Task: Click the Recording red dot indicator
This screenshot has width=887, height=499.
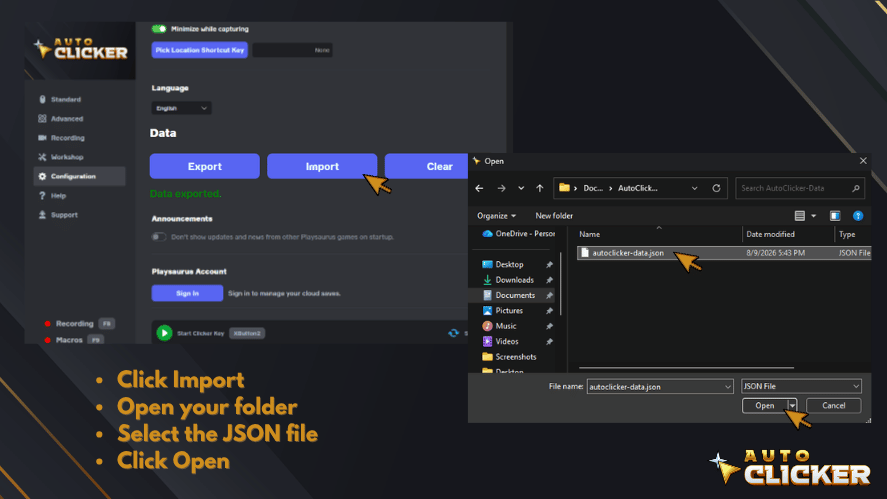Action: tap(48, 324)
